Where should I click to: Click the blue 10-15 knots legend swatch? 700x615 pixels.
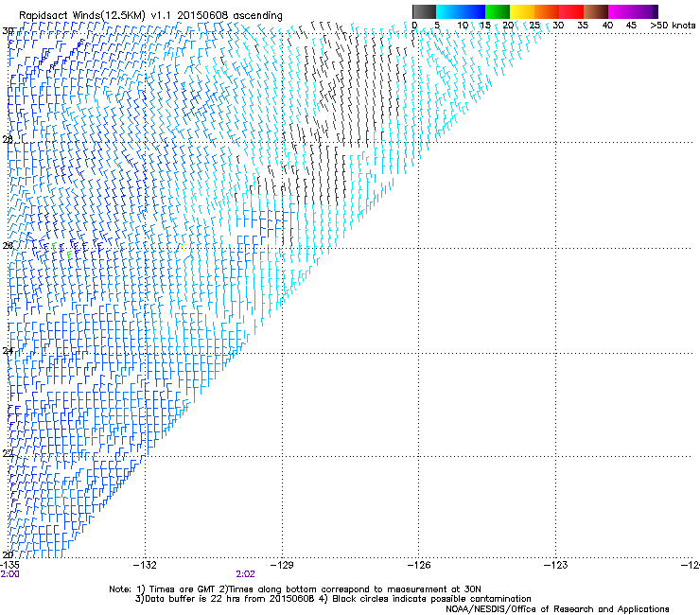[x=473, y=11]
